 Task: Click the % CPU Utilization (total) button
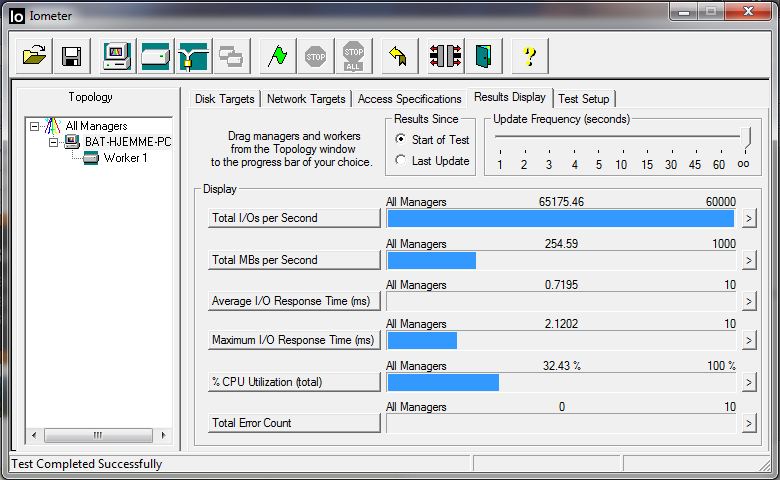tap(294, 382)
